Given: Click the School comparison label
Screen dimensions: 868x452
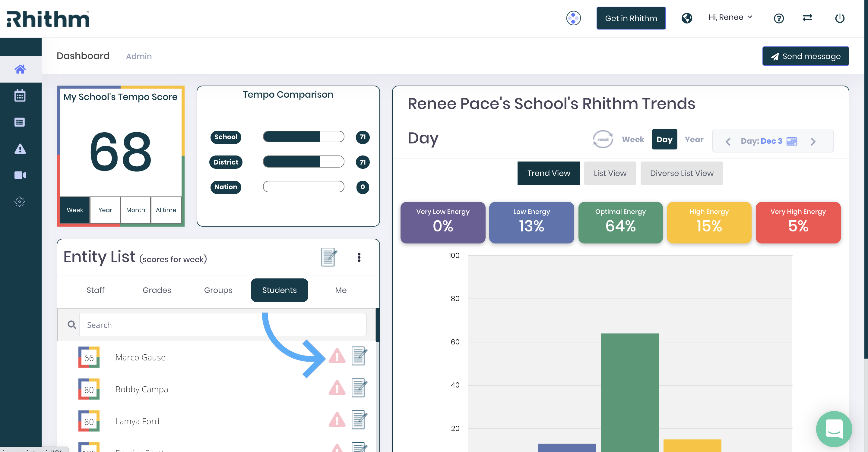Looking at the screenshot, I should [226, 137].
